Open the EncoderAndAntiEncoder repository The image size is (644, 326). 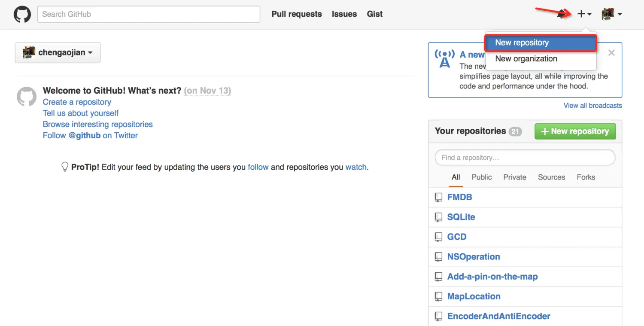click(499, 316)
